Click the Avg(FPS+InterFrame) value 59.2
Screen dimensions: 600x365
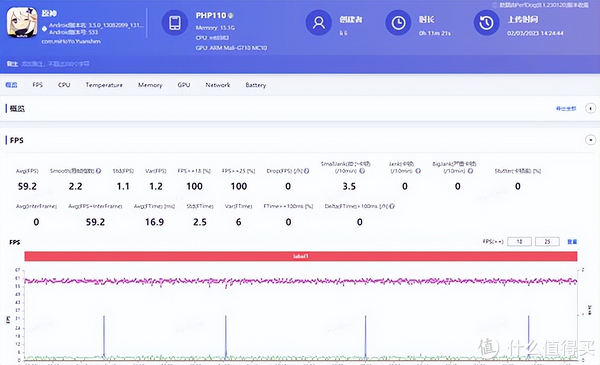coord(95,222)
